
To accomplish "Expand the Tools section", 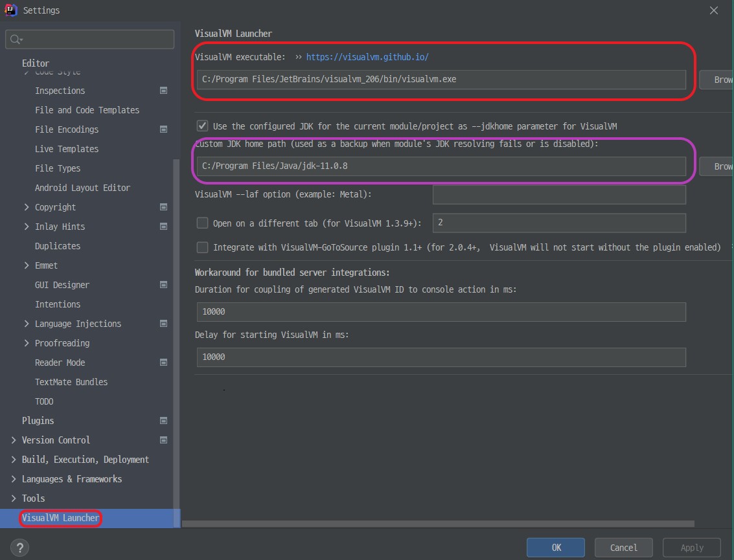I will tap(13, 498).
